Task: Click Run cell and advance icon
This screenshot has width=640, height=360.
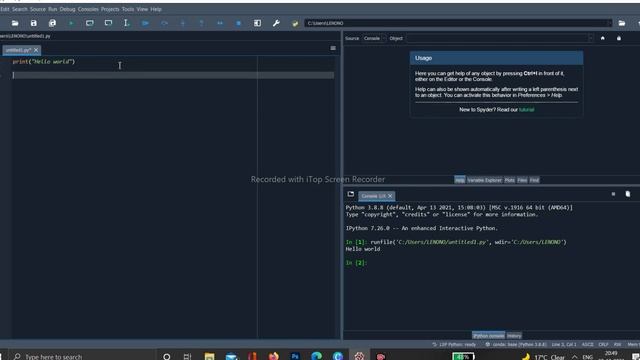Action: (108, 23)
